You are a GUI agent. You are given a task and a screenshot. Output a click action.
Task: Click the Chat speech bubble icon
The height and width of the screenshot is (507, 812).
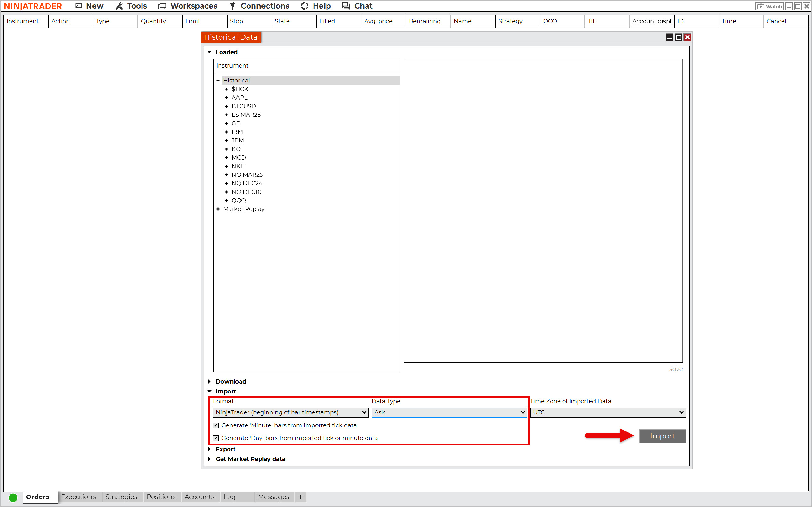click(x=346, y=6)
